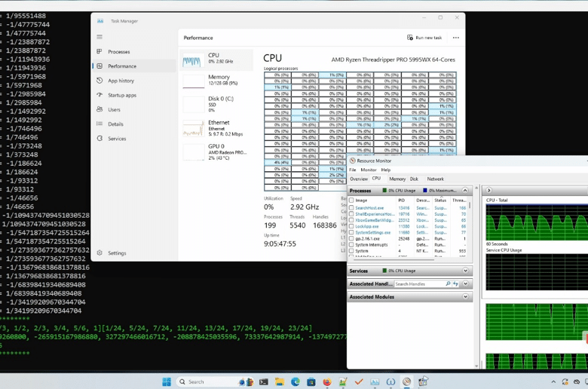Screen dimensions: 588x389
Task: Open Microsoft Store from the taskbar
Action: click(311, 382)
